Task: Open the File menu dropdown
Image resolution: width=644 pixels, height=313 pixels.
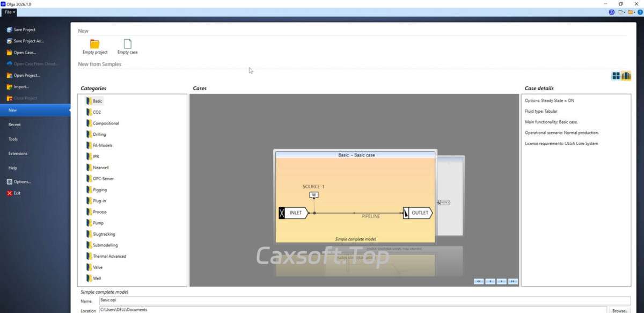Action: 10,12
